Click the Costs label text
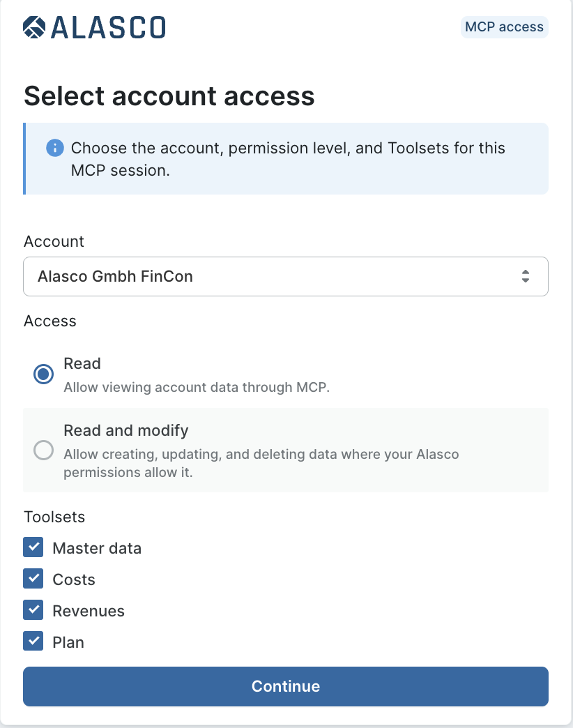 74,579
